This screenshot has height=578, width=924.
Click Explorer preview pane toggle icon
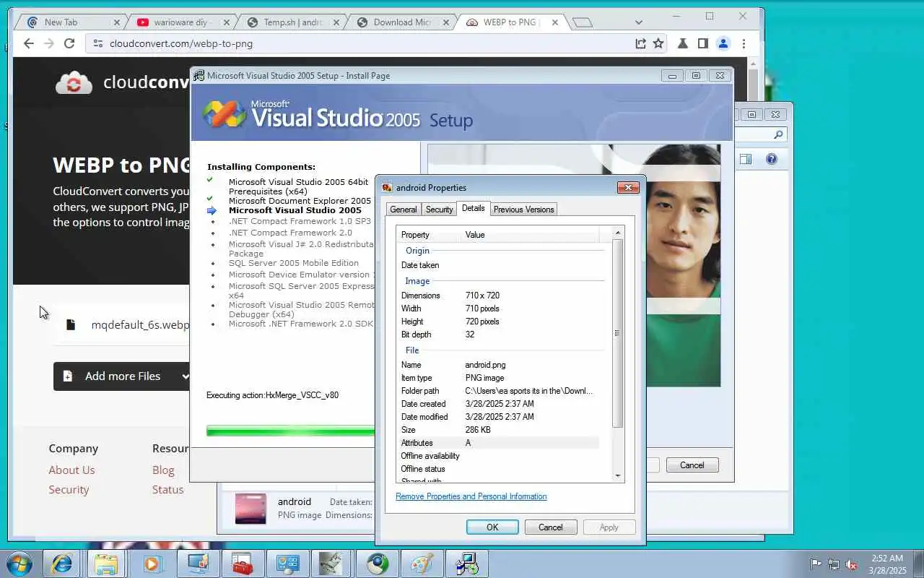(746, 159)
